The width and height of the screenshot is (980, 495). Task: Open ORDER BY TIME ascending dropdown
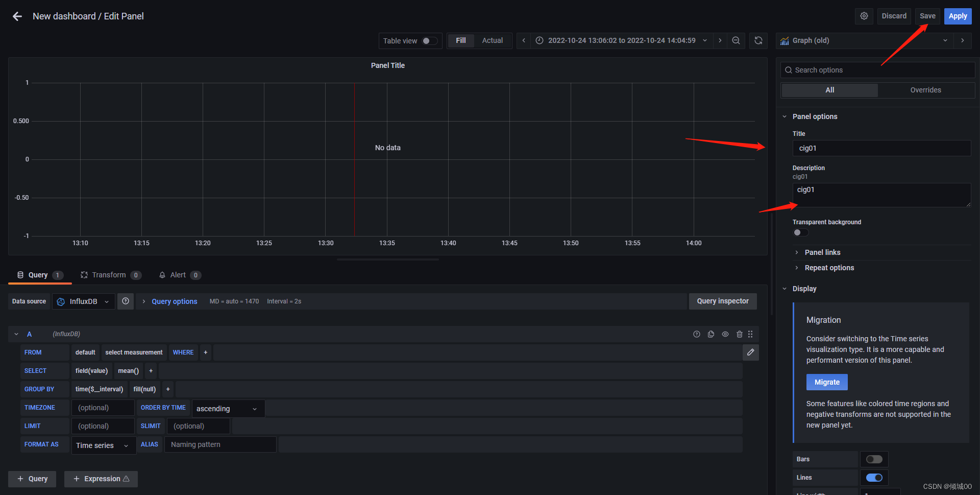pos(228,409)
